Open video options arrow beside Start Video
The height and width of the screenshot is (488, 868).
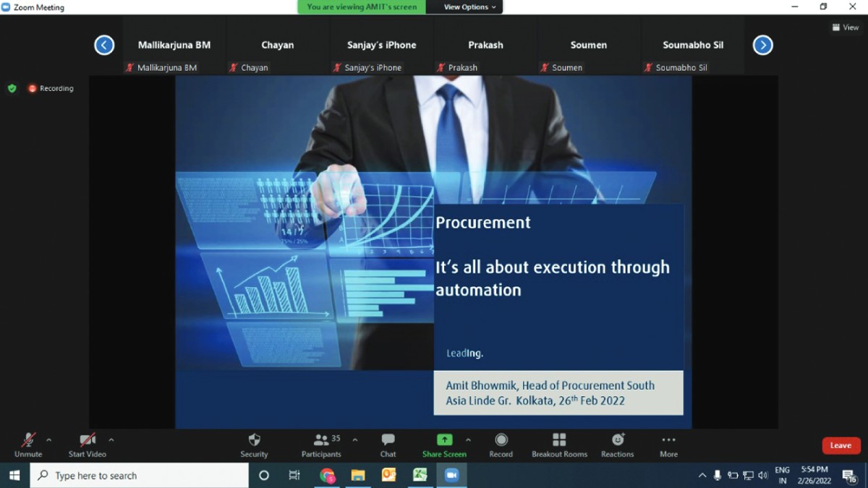(111, 440)
